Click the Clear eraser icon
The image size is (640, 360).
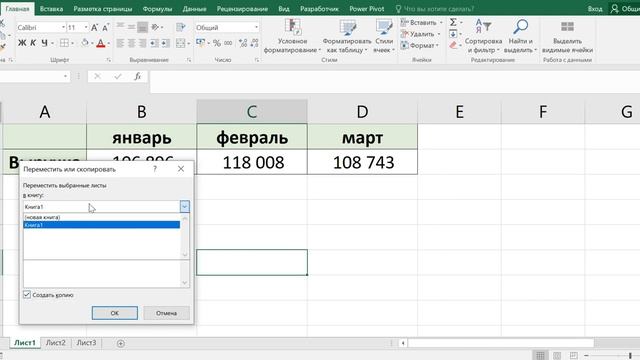pos(453,45)
